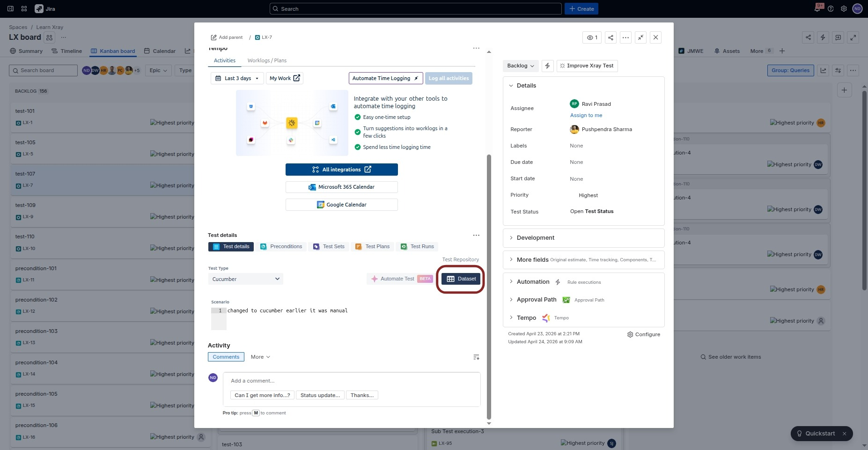Click the issue dialog vertical scrollbar

489,287
